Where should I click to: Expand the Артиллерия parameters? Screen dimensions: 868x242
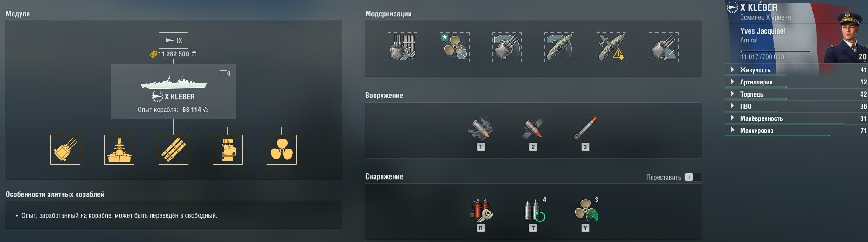tap(796, 82)
